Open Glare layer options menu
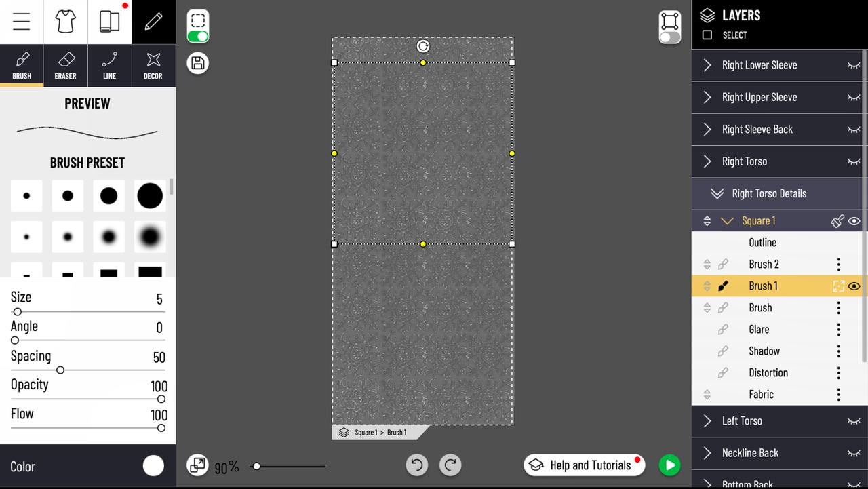This screenshot has height=489, width=868. tap(838, 329)
